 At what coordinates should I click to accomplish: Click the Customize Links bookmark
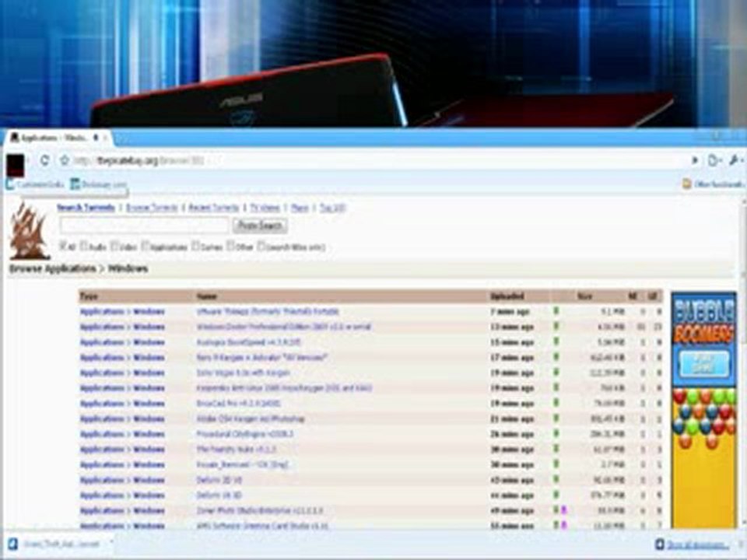[x=35, y=184]
